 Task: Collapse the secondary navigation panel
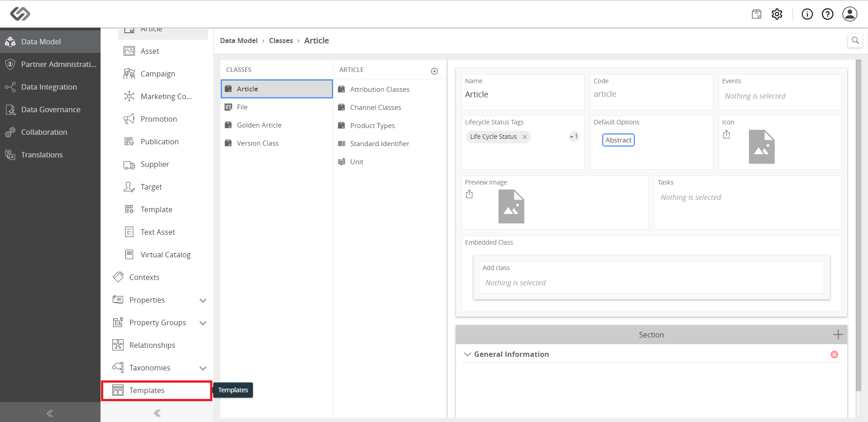(x=157, y=413)
